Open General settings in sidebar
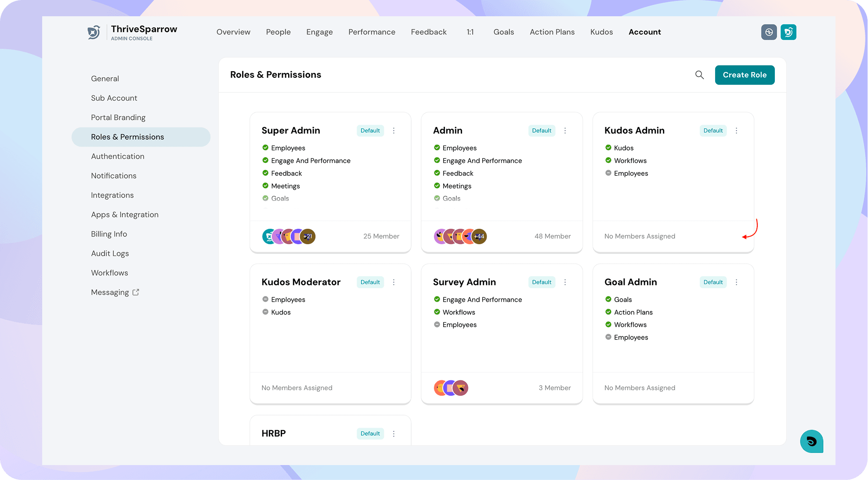The image size is (868, 480). click(105, 79)
